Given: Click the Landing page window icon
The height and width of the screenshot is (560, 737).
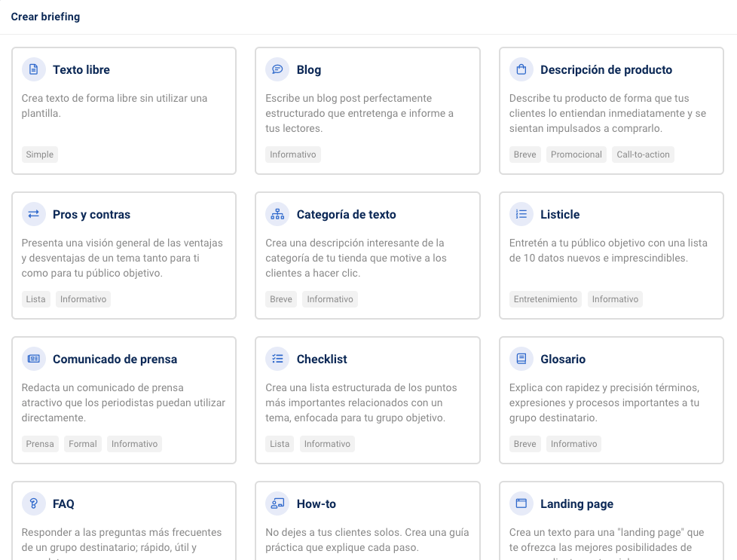Looking at the screenshot, I should click(x=521, y=503).
